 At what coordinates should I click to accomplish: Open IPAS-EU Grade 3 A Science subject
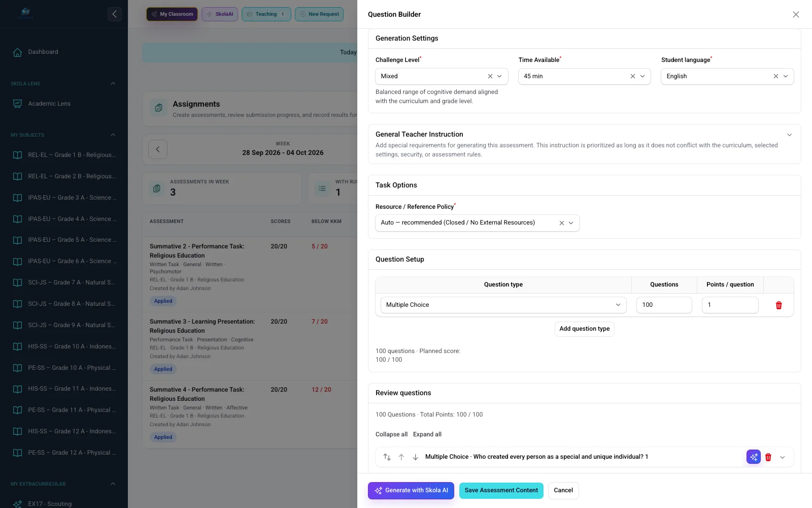pyautogui.click(x=64, y=198)
